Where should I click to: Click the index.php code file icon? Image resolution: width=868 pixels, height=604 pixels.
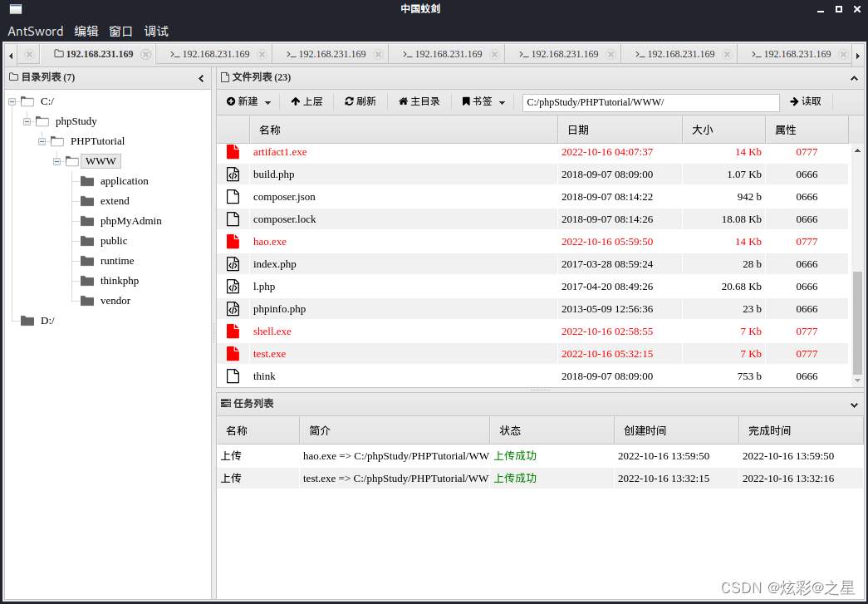(x=233, y=264)
